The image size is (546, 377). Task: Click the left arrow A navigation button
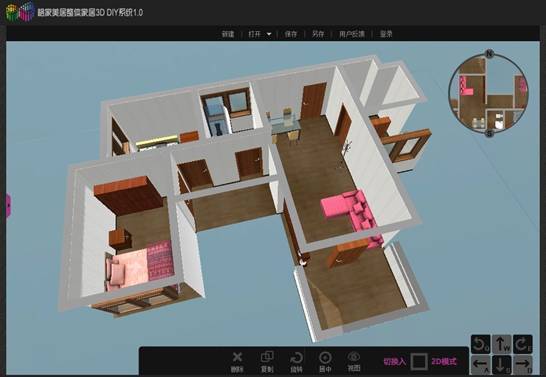click(x=481, y=364)
